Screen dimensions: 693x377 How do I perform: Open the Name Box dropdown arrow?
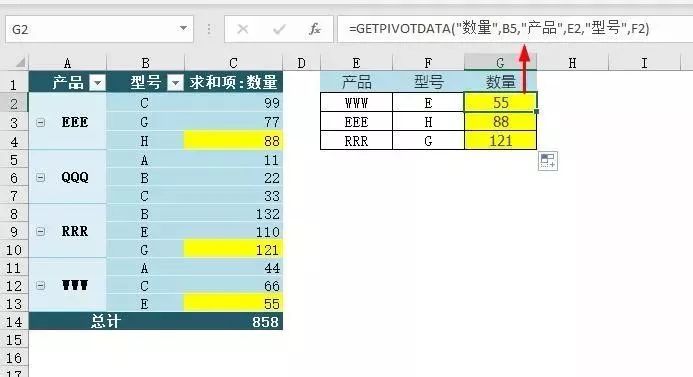tap(183, 29)
